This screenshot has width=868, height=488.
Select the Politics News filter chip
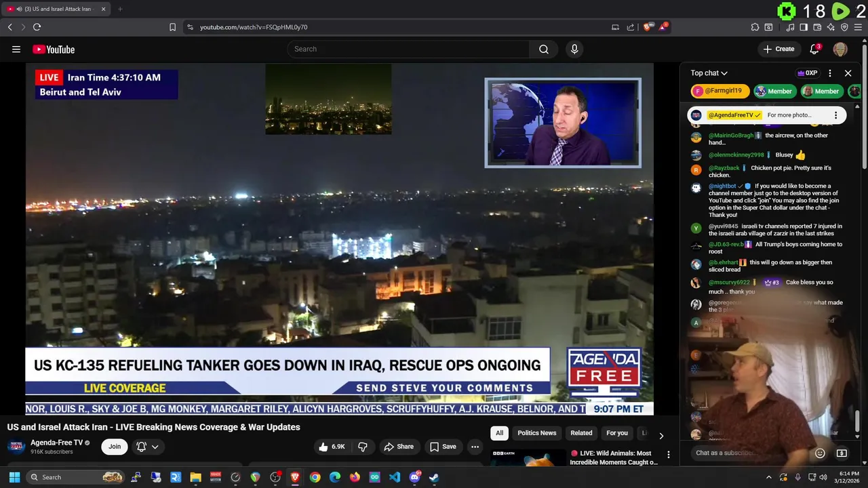(537, 433)
